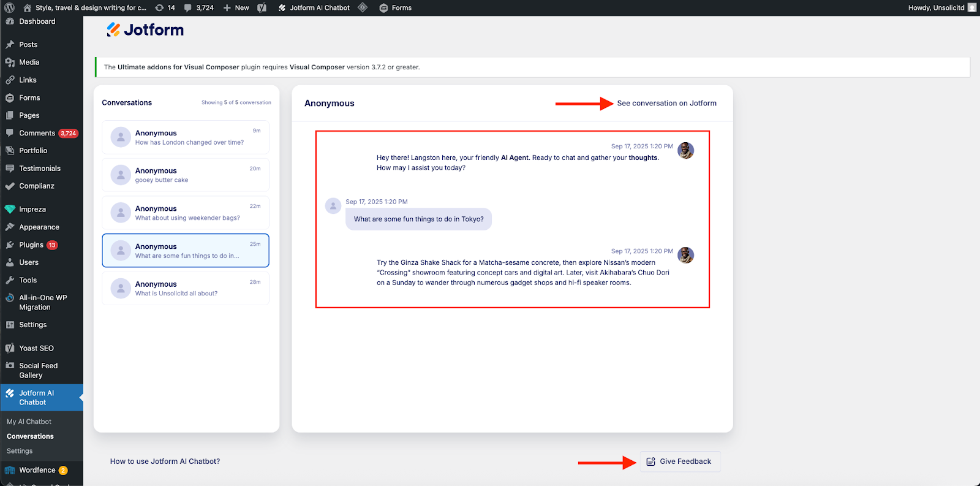Open the Yoast SEO icon in admin bar
The image size is (980, 486).
(262, 8)
